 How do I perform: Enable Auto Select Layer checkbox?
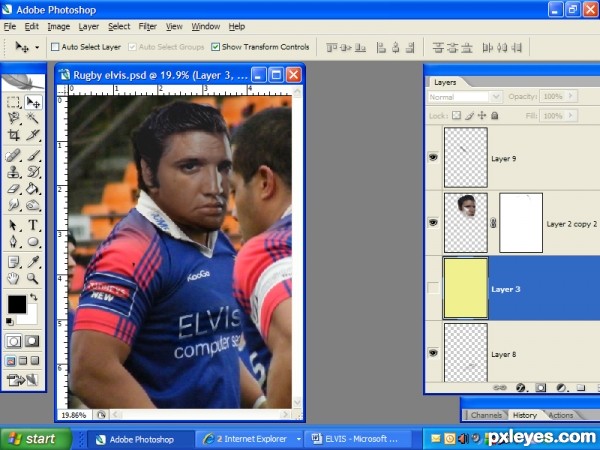tap(55, 47)
